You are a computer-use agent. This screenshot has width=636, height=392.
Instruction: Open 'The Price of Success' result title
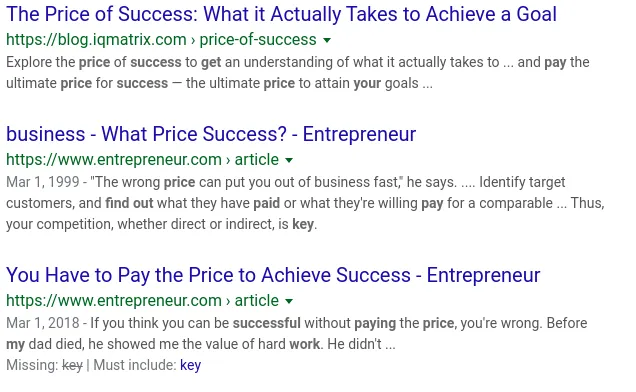pyautogui.click(x=281, y=14)
